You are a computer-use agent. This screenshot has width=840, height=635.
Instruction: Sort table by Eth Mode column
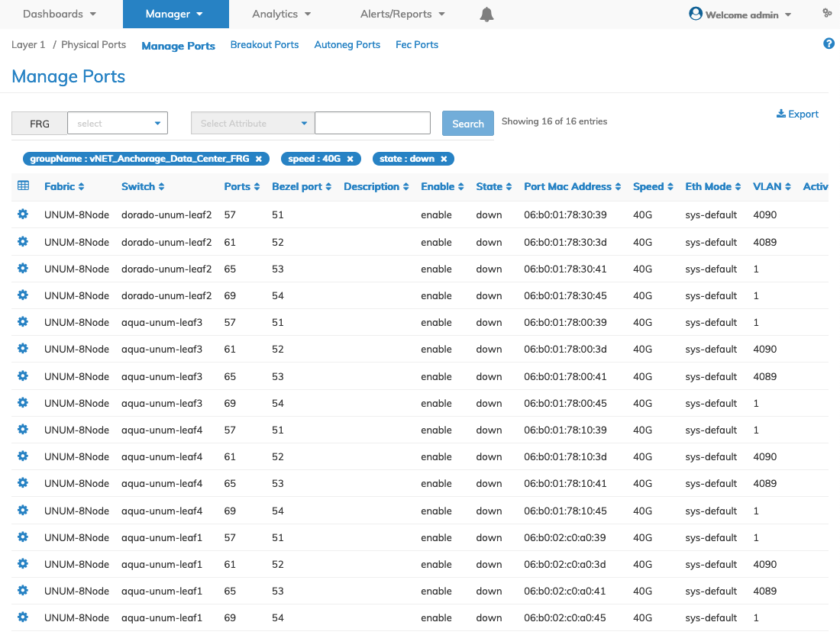point(713,186)
